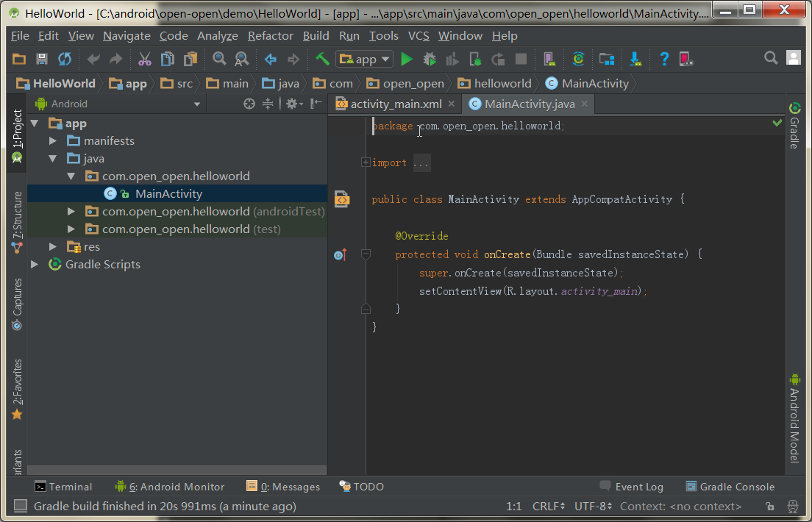Viewport: 812px width, 522px height.
Task: Toggle the Gradle panel on the right edge
Action: pyautogui.click(x=795, y=124)
